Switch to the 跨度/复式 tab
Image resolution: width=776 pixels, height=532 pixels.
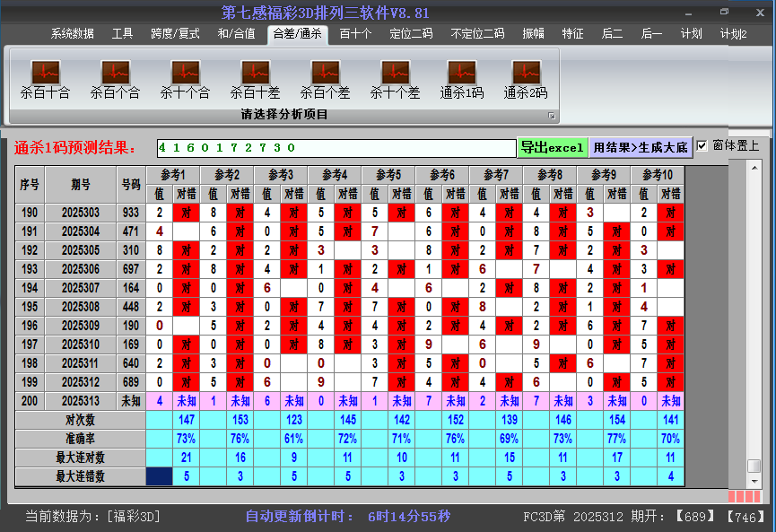175,34
